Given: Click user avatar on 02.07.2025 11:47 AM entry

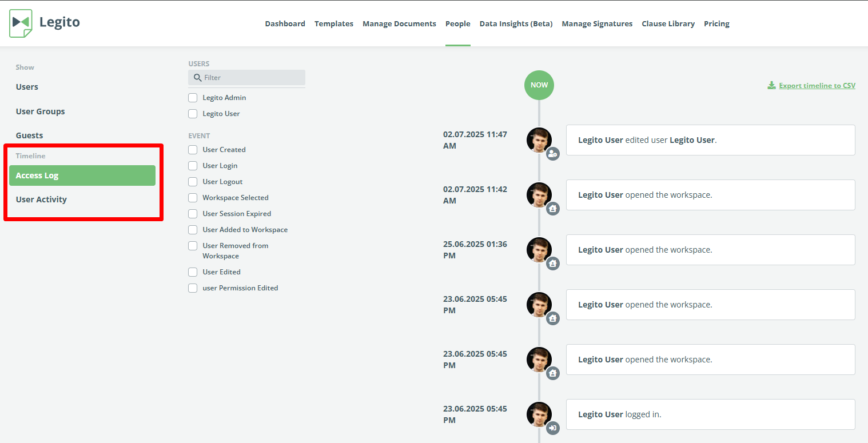Looking at the screenshot, I should 539,140.
